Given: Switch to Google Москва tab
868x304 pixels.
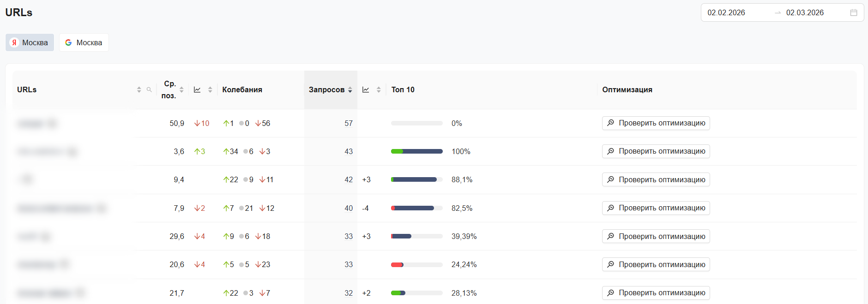Looking at the screenshot, I should tap(84, 42).
